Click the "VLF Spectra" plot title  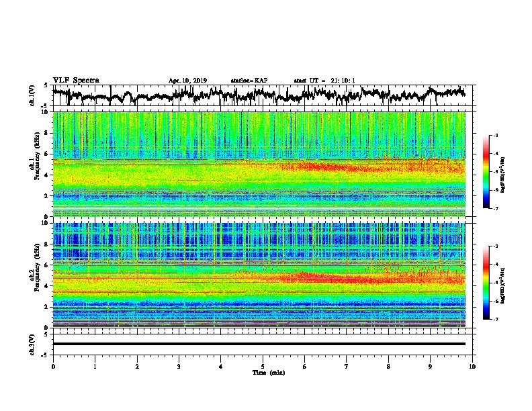coord(76,81)
